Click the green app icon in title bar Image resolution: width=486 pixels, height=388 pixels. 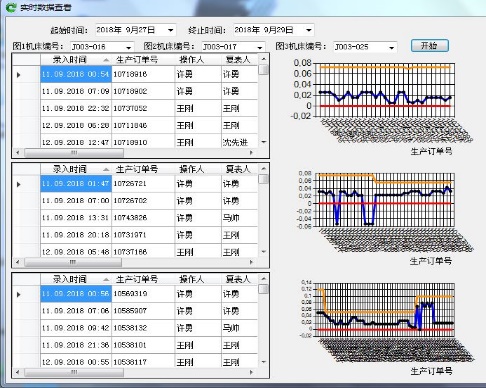(x=11, y=7)
